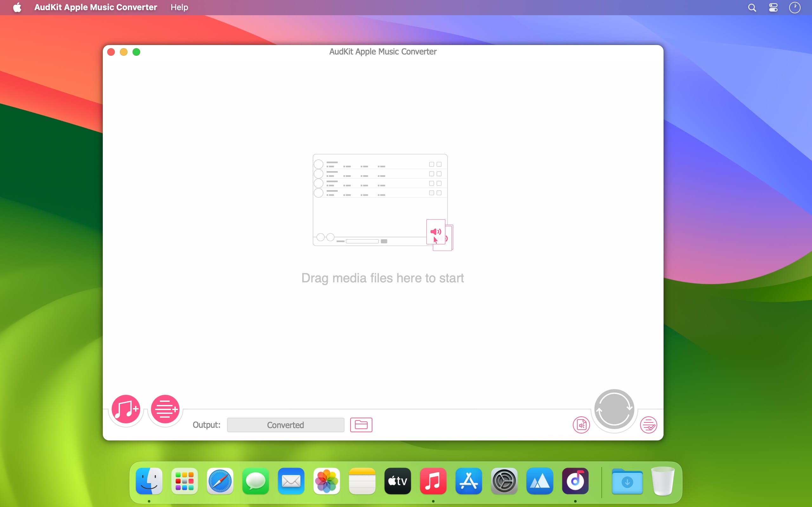This screenshot has height=507, width=812.
Task: Open Safari from the Dock
Action: click(x=220, y=481)
